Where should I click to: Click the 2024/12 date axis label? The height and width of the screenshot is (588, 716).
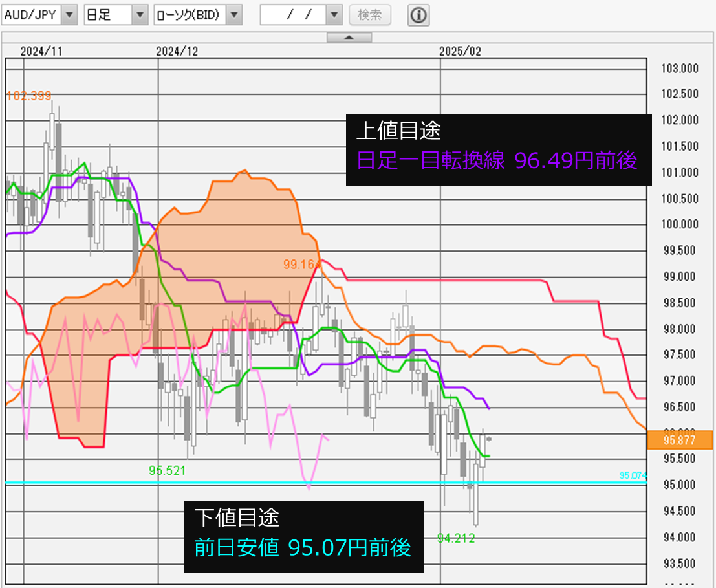(177, 51)
